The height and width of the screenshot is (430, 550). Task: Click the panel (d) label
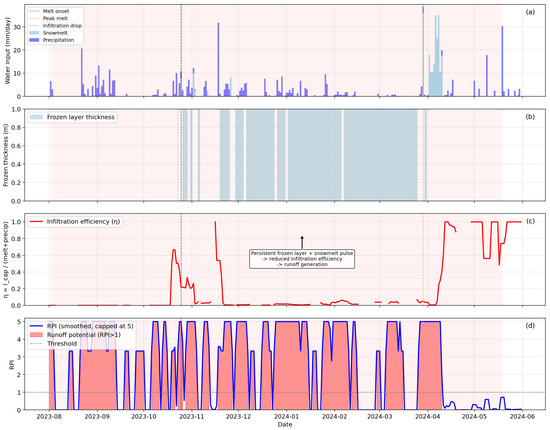tap(530, 325)
